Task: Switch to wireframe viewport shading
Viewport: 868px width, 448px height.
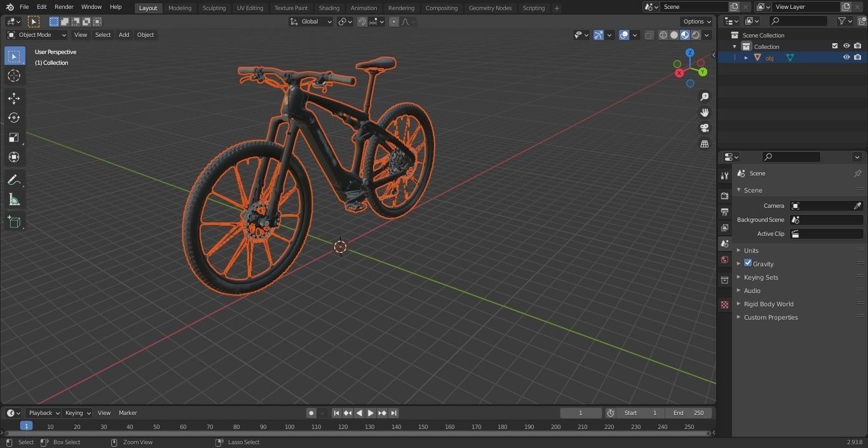Action: pos(663,35)
